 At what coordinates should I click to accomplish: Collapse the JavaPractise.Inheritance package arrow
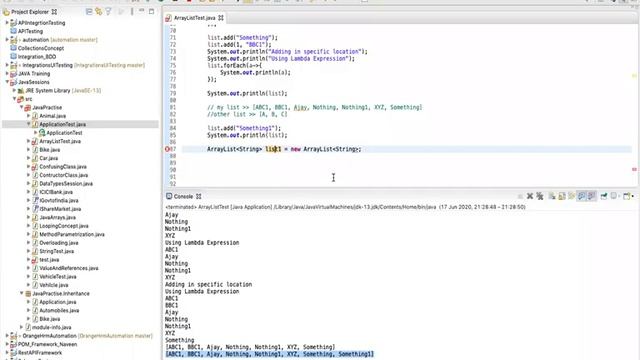point(21,293)
